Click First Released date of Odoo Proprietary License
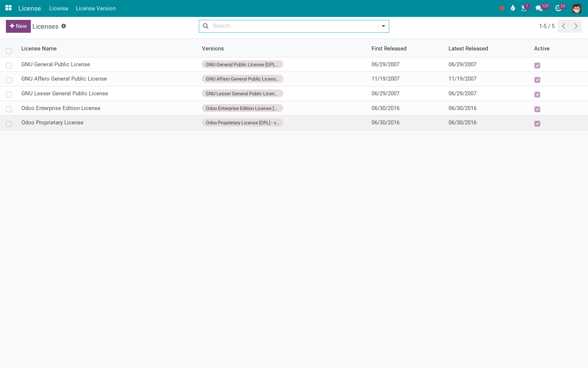The width and height of the screenshot is (588, 368). 385,122
